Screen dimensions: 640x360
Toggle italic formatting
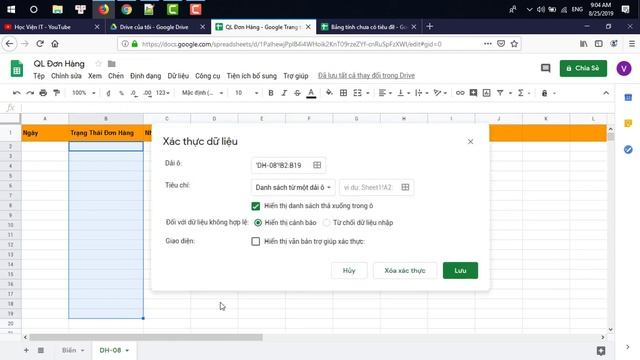click(x=284, y=93)
